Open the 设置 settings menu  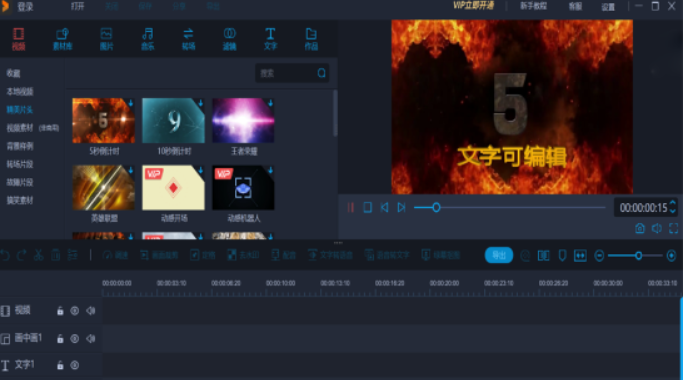pos(608,7)
